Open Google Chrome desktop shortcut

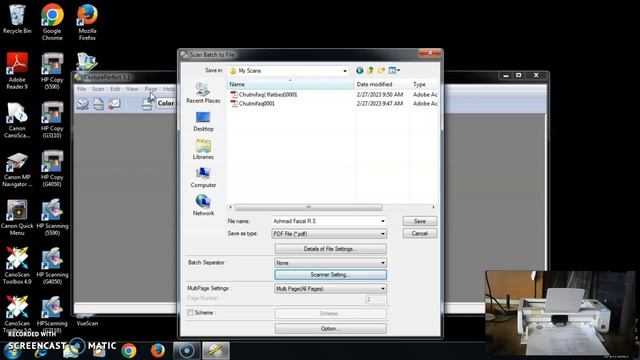52,22
